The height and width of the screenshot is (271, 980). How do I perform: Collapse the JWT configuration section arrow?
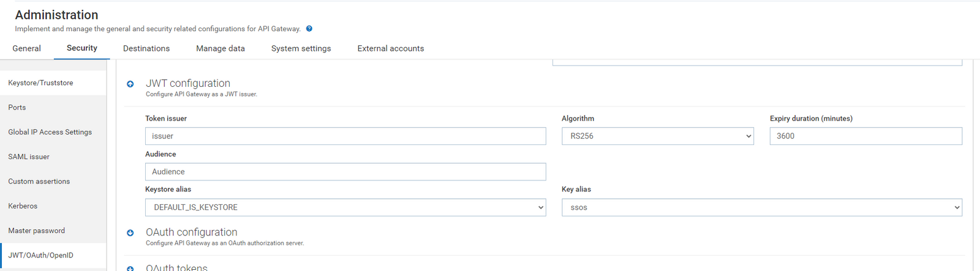pyautogui.click(x=130, y=84)
